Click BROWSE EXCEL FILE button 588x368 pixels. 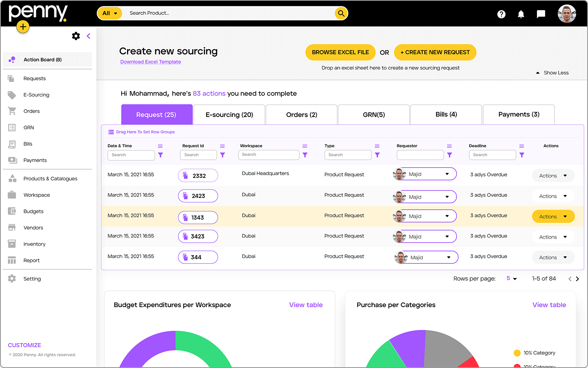pyautogui.click(x=340, y=52)
